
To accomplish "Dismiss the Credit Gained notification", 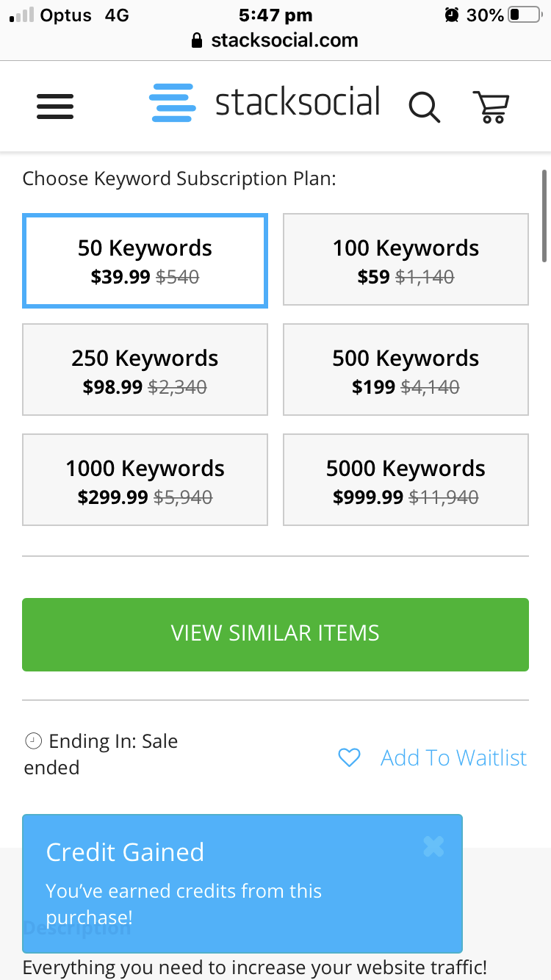I will [x=433, y=847].
